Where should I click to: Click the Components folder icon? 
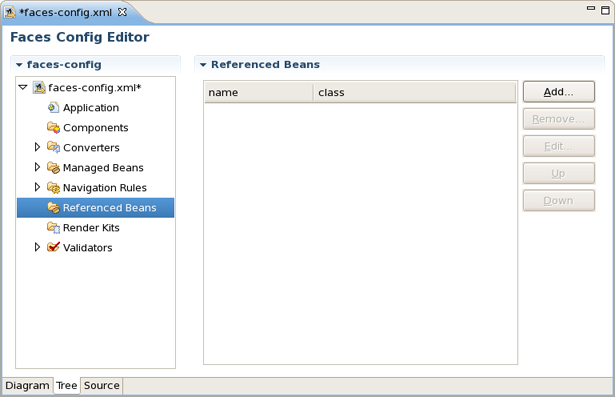(53, 127)
